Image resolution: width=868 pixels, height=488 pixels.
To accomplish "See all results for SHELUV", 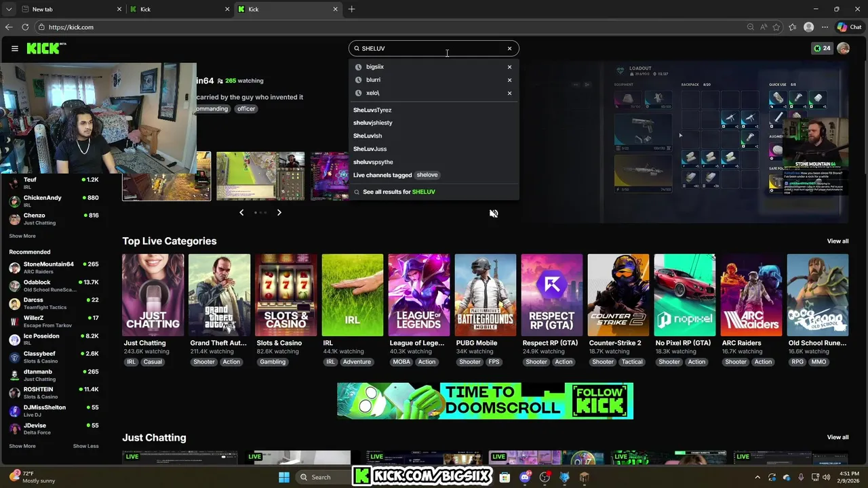I will [x=399, y=192].
